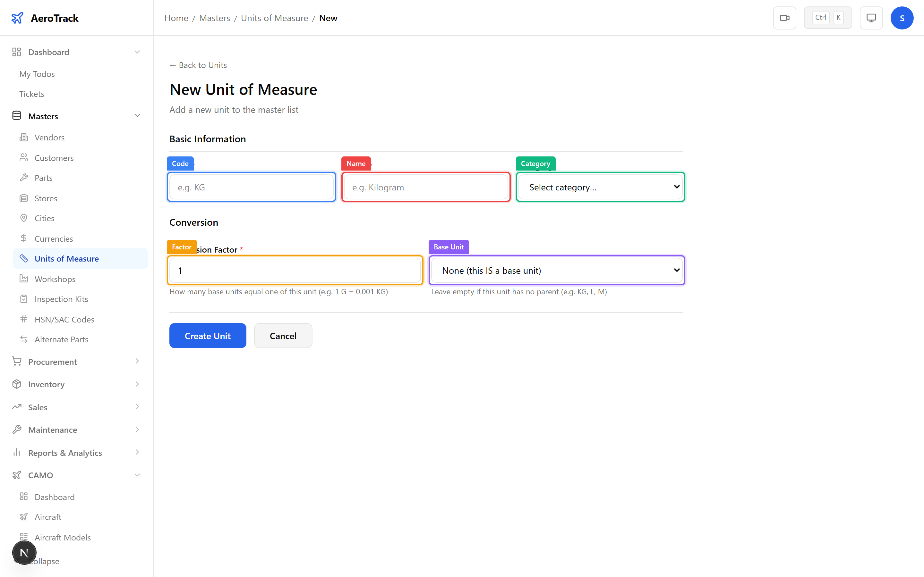Image resolution: width=924 pixels, height=577 pixels.
Task: Click the Create Unit button
Action: click(x=208, y=335)
